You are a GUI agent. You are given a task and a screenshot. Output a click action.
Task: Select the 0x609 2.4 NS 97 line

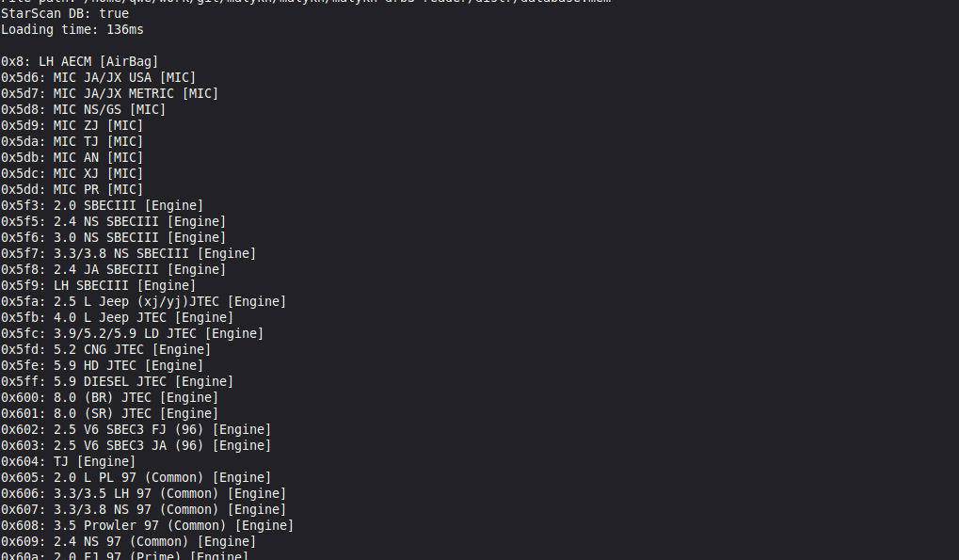pos(128,542)
